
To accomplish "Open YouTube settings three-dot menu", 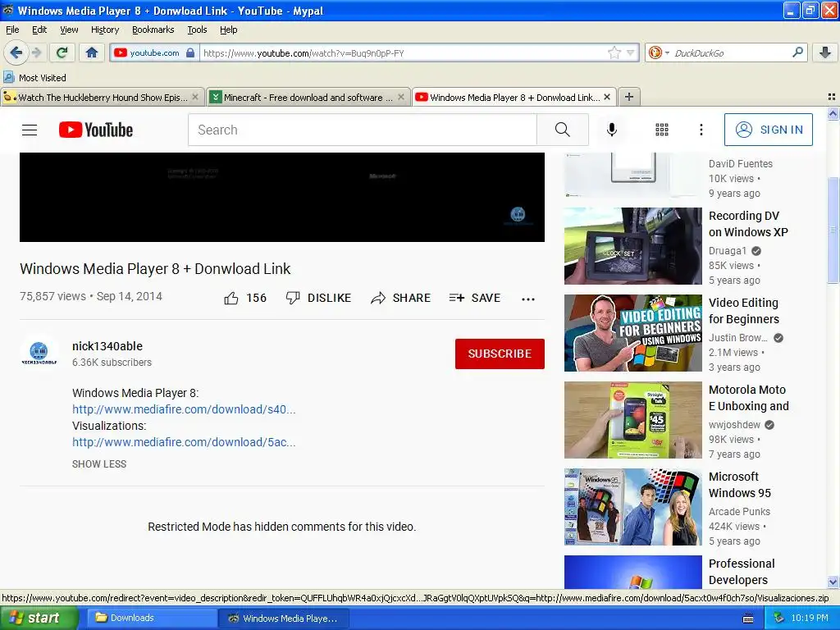I will pyautogui.click(x=701, y=130).
